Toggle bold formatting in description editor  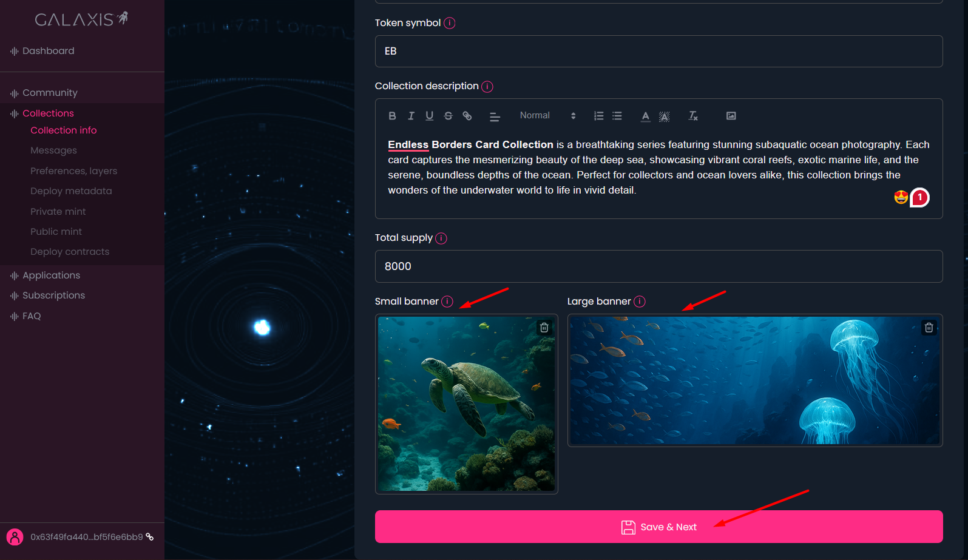pos(392,116)
